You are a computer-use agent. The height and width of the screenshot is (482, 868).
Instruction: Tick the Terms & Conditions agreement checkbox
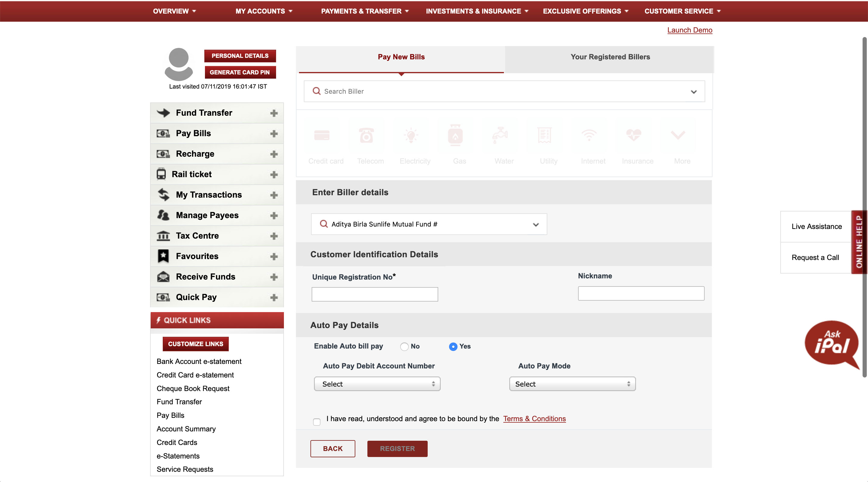coord(316,422)
